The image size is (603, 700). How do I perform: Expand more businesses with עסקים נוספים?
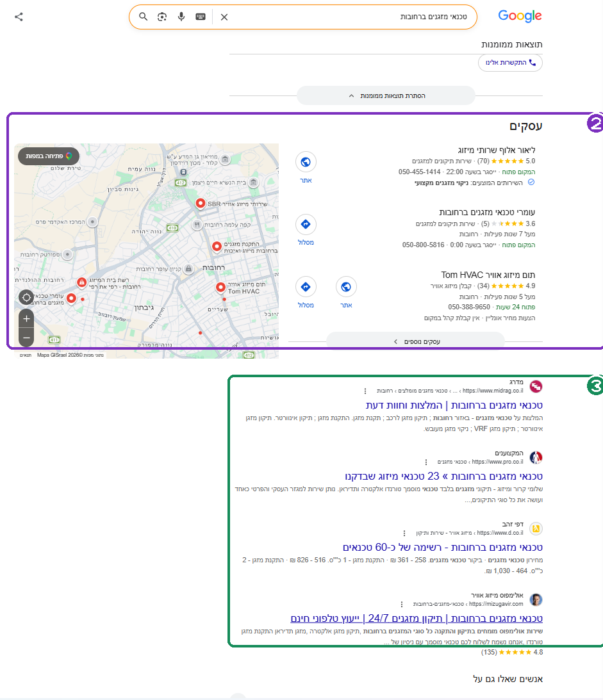[415, 341]
